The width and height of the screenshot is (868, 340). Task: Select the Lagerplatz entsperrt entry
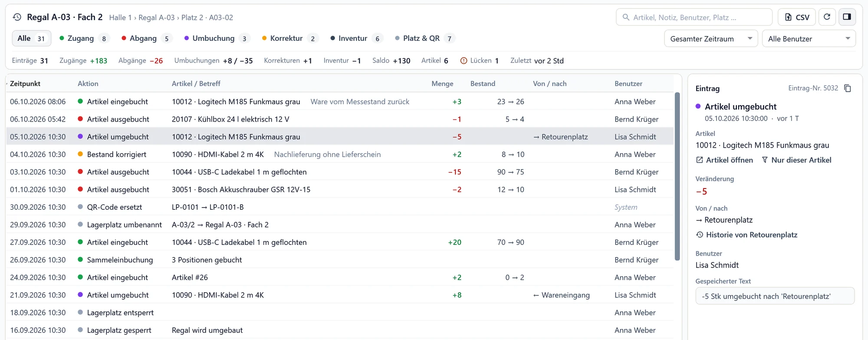pos(340,313)
